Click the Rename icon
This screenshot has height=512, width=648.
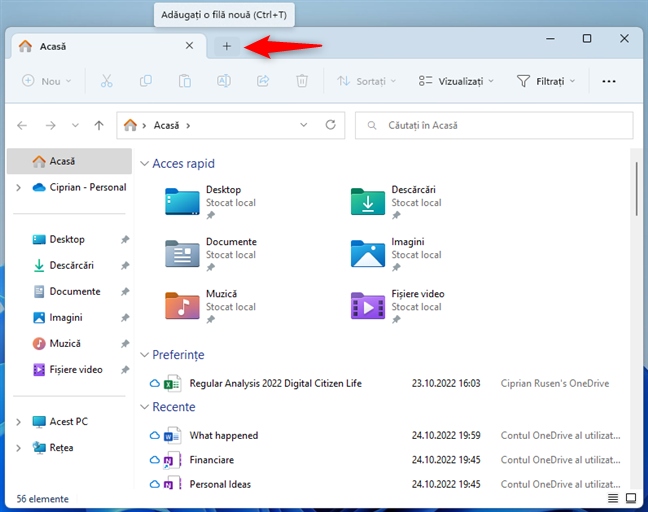click(x=224, y=81)
